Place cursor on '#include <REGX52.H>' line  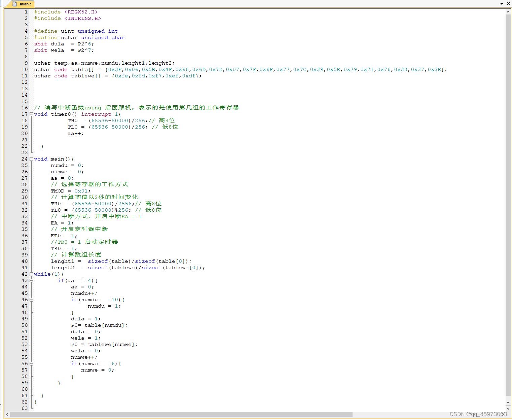pyautogui.click(x=66, y=12)
